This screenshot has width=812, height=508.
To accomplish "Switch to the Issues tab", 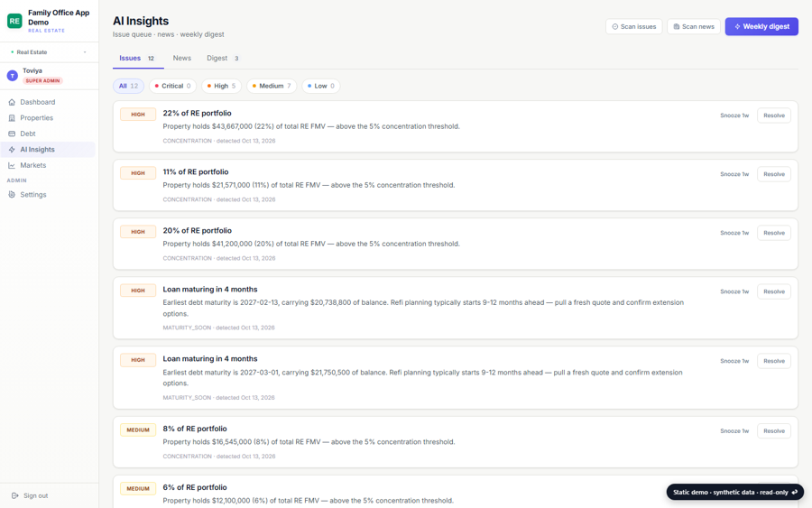I will point(138,59).
